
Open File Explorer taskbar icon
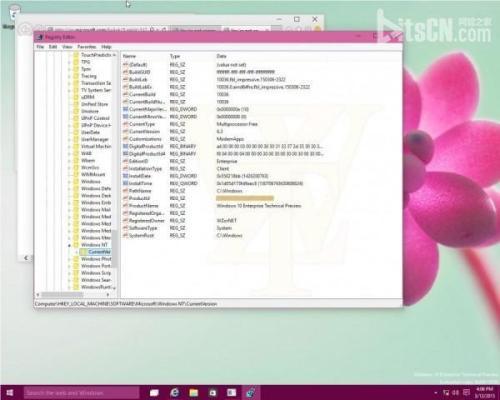click(194, 393)
